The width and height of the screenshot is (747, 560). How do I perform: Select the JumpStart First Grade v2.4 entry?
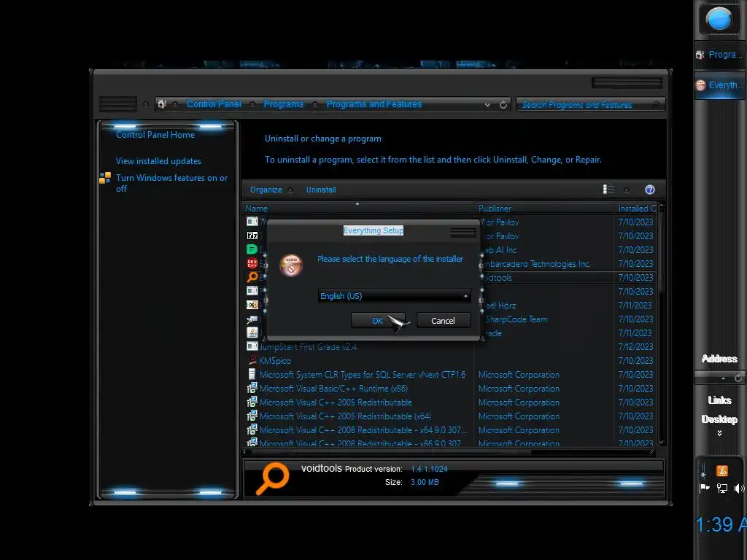[x=308, y=346]
